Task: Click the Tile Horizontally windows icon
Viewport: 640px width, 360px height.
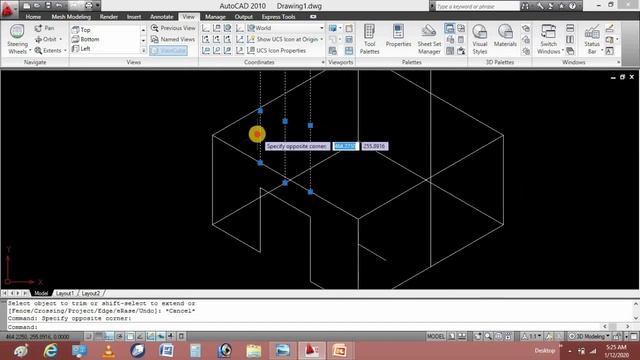Action: pos(570,28)
